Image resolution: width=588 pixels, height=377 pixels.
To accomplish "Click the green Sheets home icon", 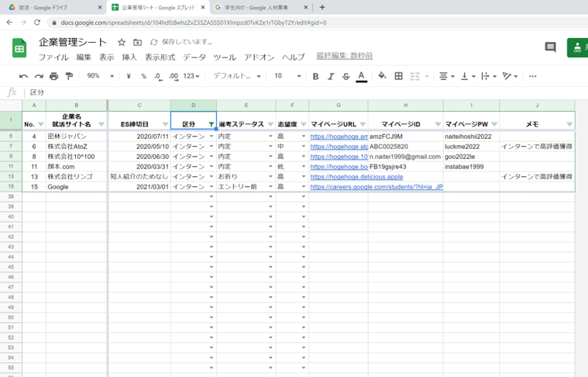I will [19, 48].
